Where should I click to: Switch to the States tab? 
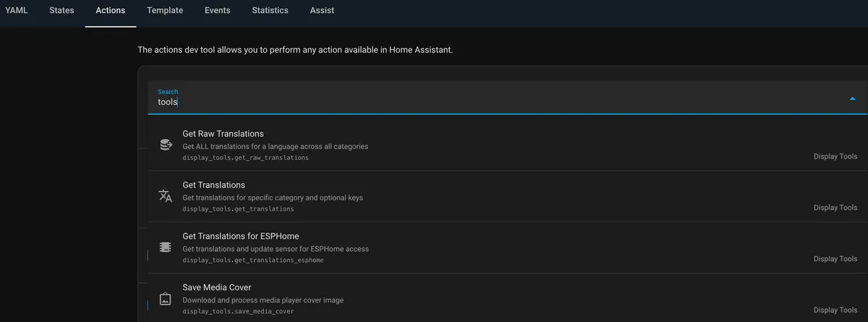pyautogui.click(x=61, y=10)
